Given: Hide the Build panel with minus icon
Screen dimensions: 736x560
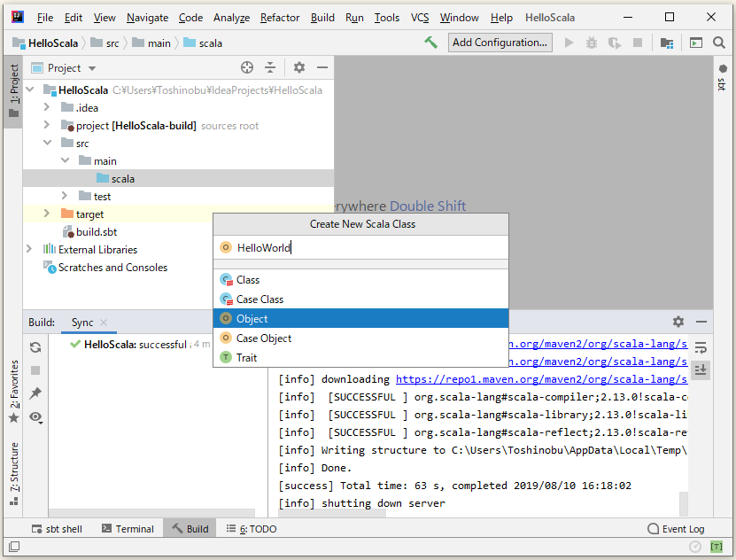Looking at the screenshot, I should (x=701, y=322).
